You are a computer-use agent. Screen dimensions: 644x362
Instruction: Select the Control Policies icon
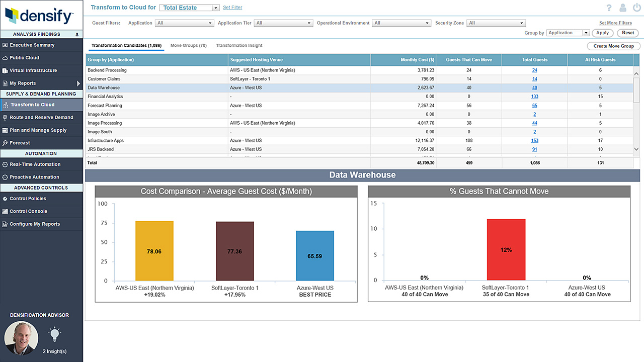click(x=5, y=199)
